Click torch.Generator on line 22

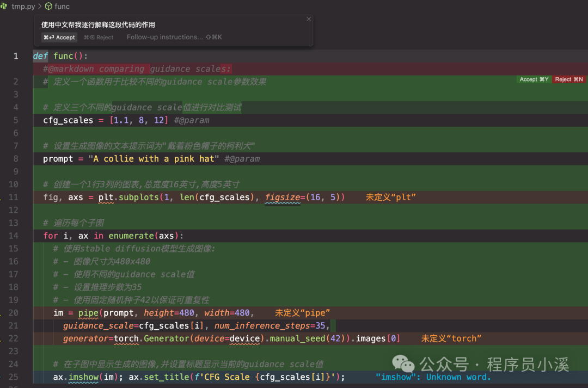(152, 338)
